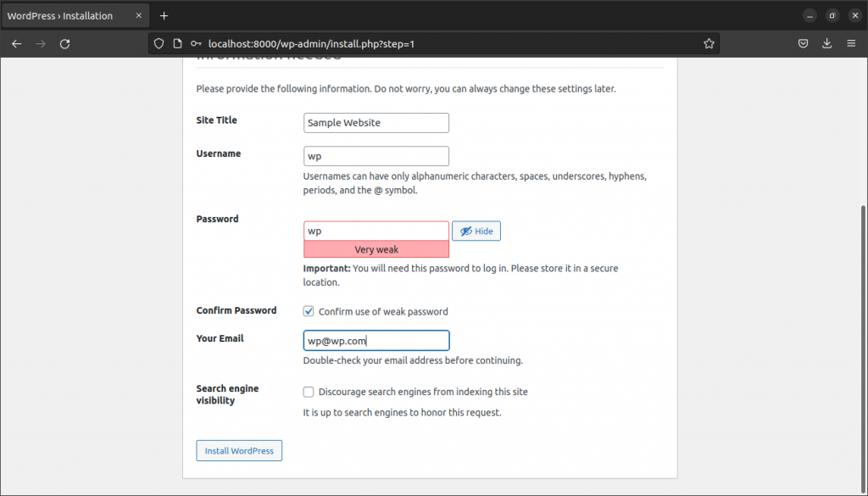Go back to the previous page

[17, 44]
